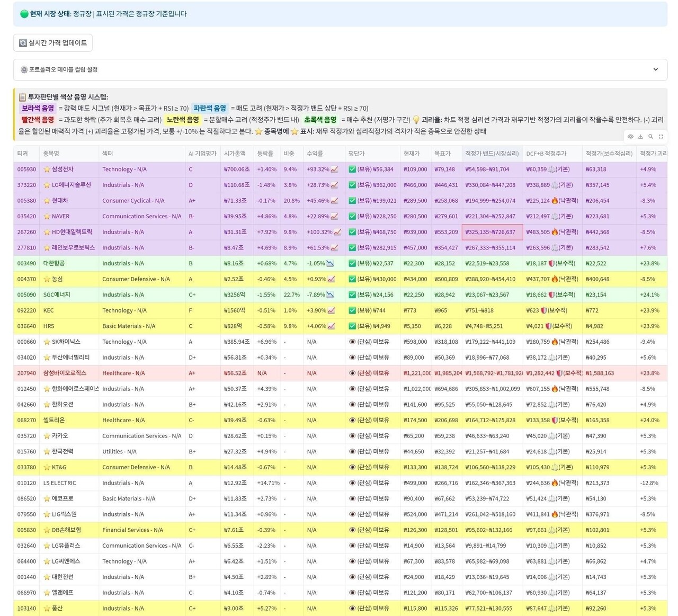The height and width of the screenshot is (616, 678).
Task: Select the red-outlined 적정가 밴드 cell for HD현대일렉트릭
Action: click(492, 232)
